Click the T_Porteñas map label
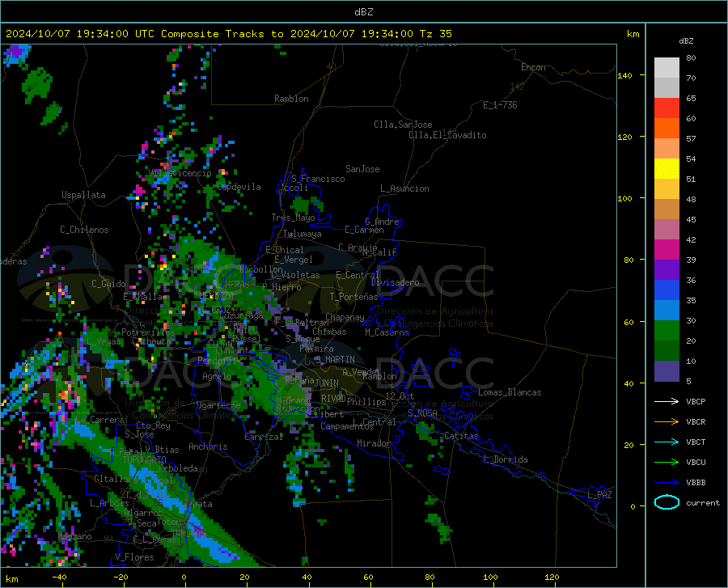Viewport: 728px width, 588px height. click(x=353, y=297)
